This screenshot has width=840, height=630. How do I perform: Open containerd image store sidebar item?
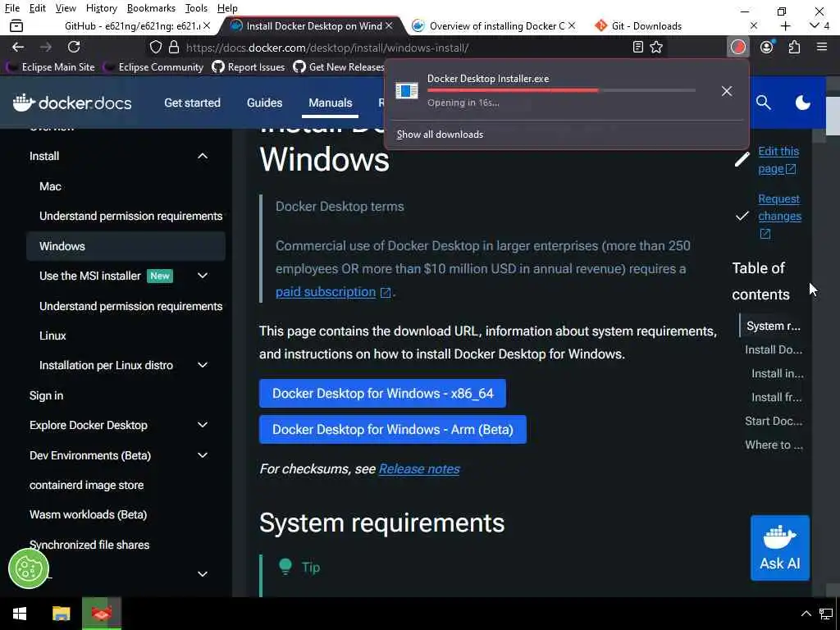(x=86, y=485)
